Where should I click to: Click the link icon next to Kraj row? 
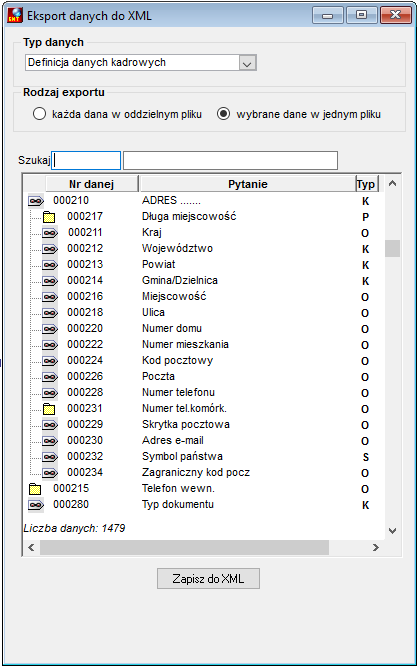(50, 233)
